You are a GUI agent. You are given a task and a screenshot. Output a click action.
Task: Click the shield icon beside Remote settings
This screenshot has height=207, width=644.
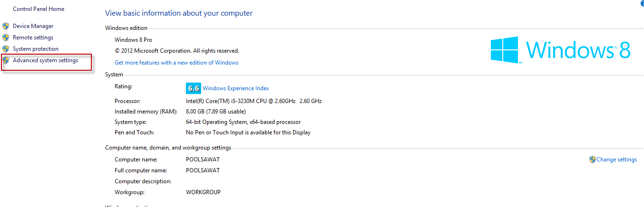(x=6, y=38)
